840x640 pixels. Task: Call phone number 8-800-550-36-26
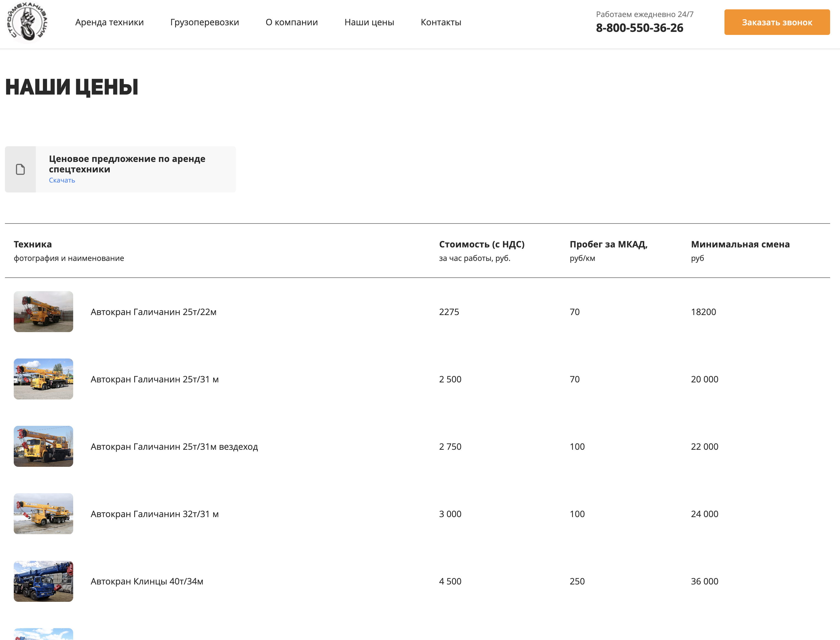[x=639, y=28]
